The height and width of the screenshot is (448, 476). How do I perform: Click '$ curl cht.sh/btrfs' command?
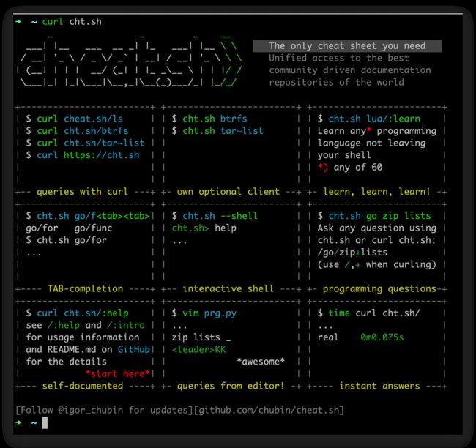click(77, 131)
